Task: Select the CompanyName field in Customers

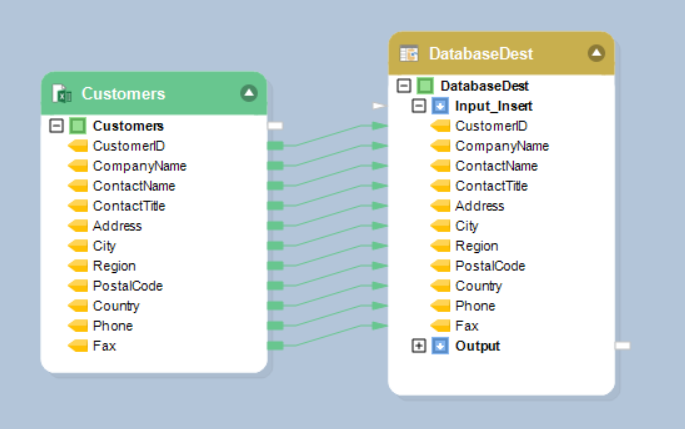Action: tap(139, 166)
